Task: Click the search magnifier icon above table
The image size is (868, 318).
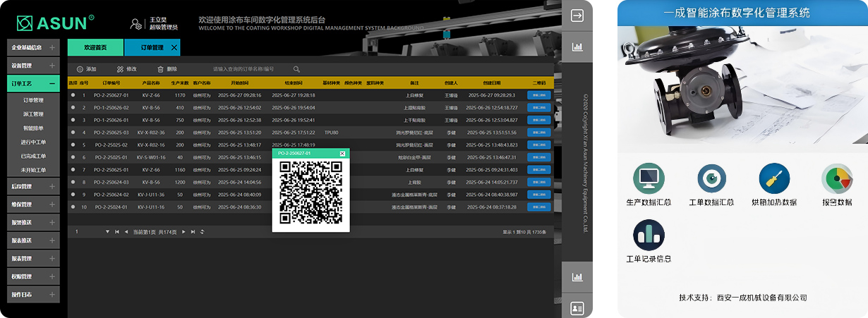Action: point(297,69)
